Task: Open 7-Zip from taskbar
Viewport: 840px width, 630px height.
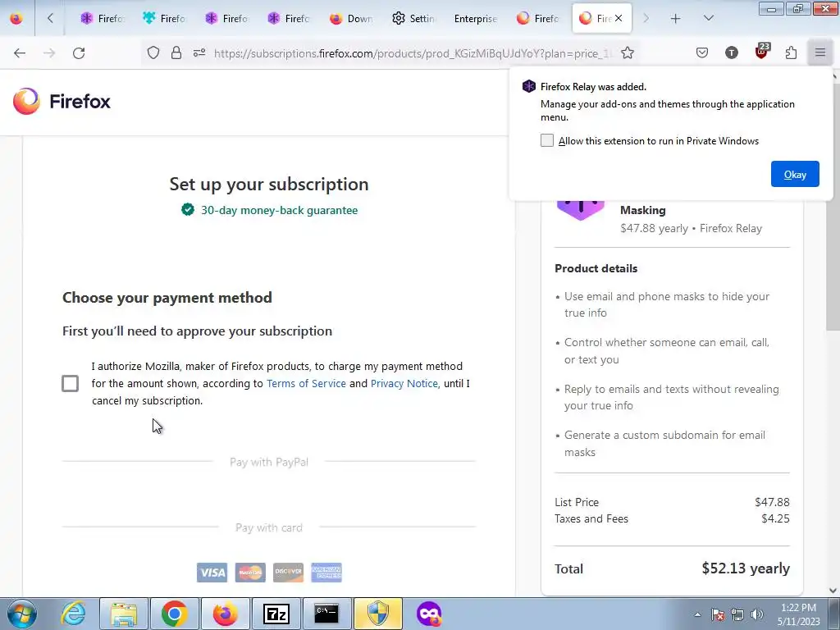Action: coord(276,614)
